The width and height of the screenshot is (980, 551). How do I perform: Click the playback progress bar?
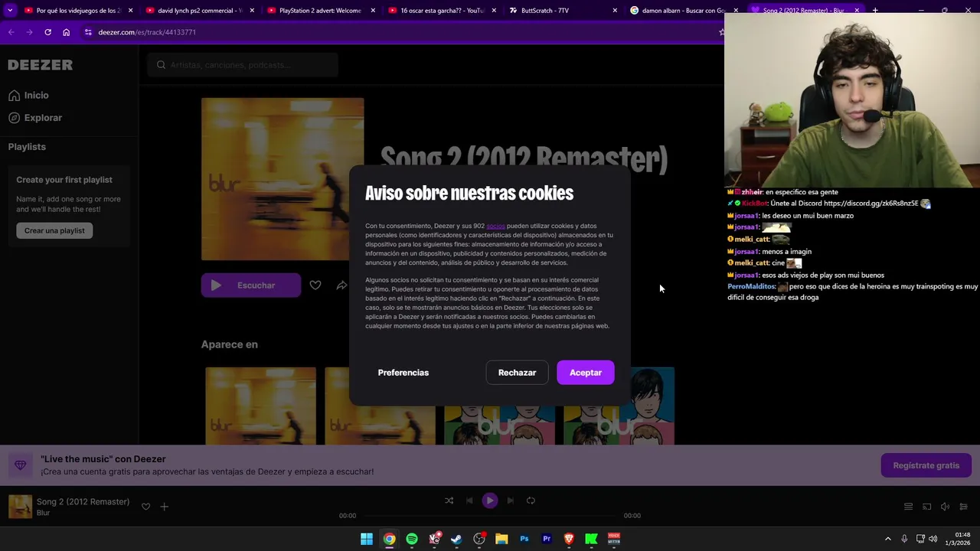490,516
